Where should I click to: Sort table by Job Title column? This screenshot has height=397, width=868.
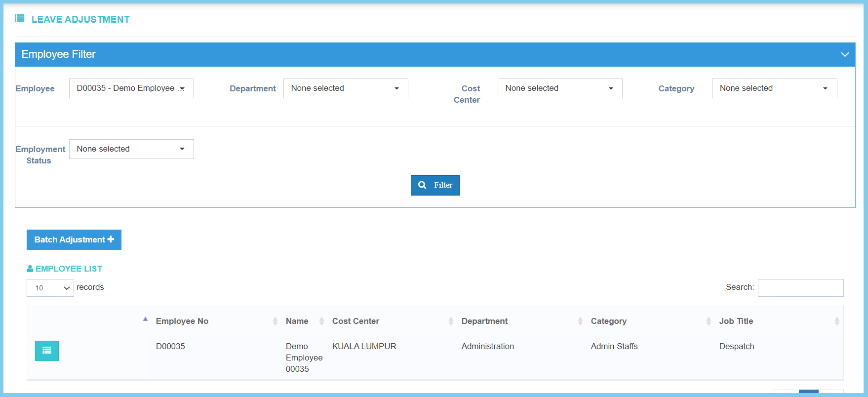[x=736, y=321]
